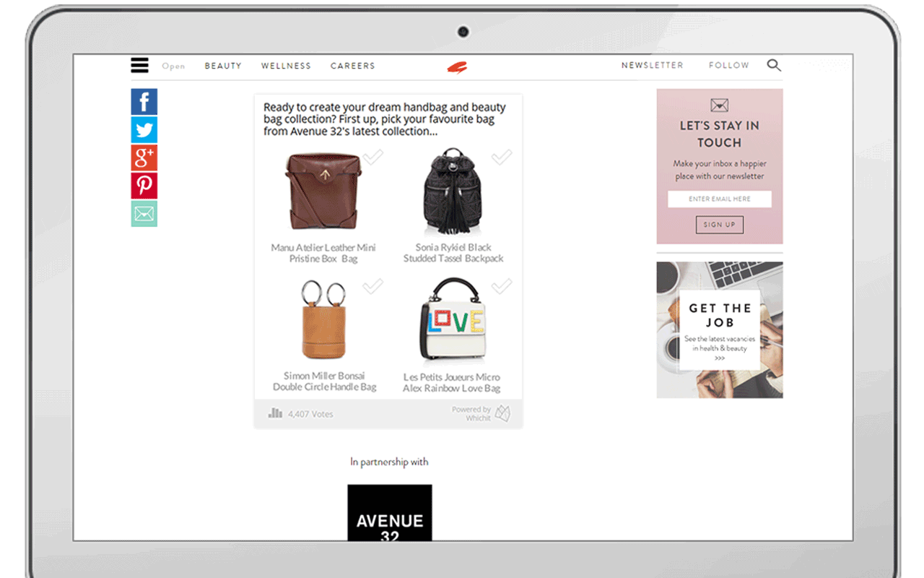This screenshot has height=578, width=924.
Task: Tick the Sonia Rykiel backpack checkmark
Action: pos(502,157)
